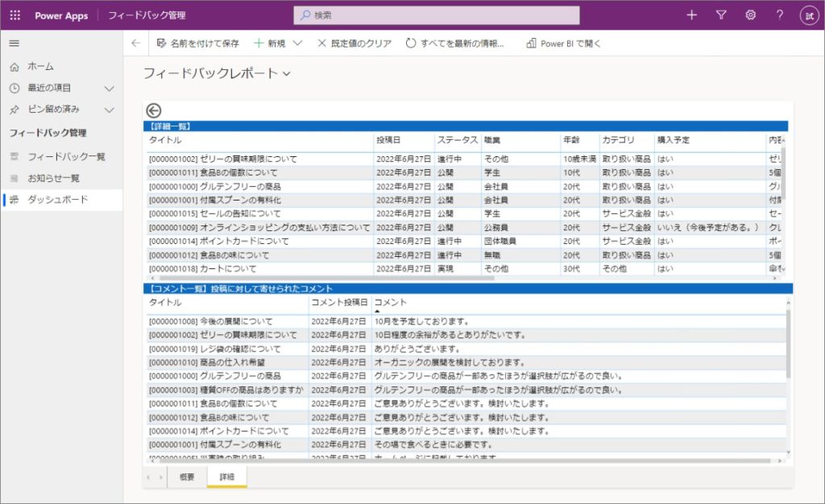
Task: Sort by the コメント column header
Action: (390, 302)
